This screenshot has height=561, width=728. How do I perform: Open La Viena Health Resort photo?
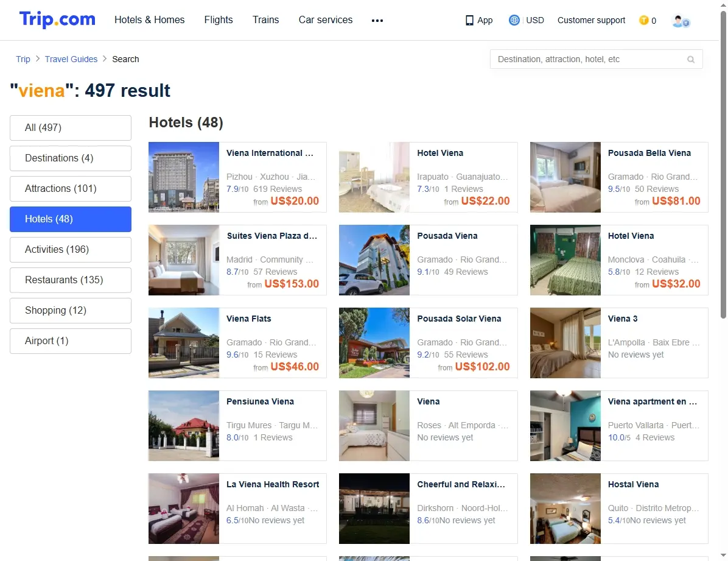(x=184, y=509)
